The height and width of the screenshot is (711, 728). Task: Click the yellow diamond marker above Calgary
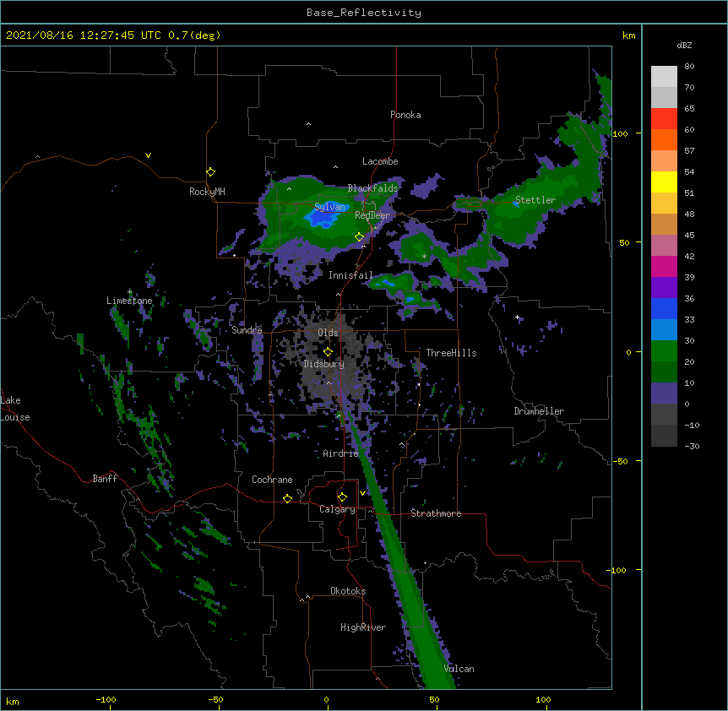point(342,497)
